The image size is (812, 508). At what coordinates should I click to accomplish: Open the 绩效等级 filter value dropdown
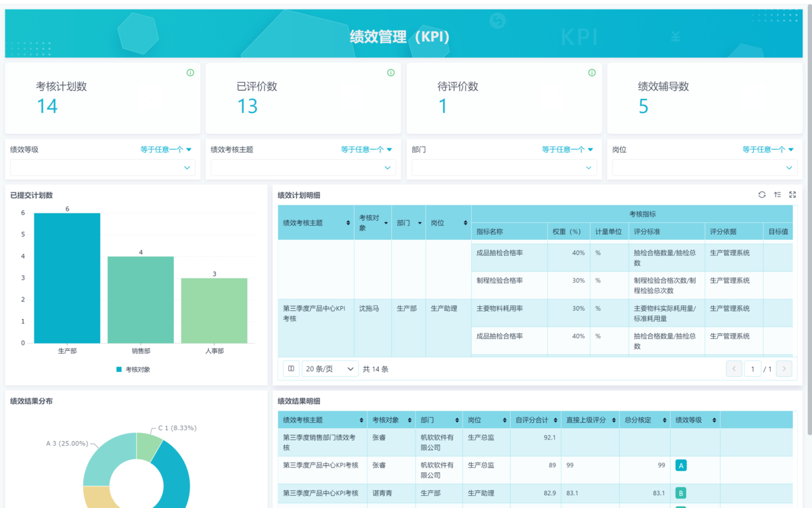pyautogui.click(x=102, y=168)
